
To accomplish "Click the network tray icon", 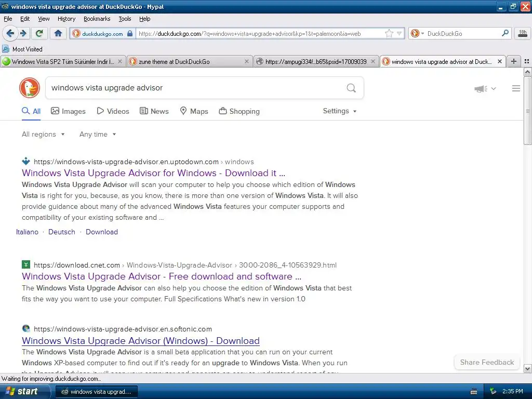I will [x=493, y=392].
